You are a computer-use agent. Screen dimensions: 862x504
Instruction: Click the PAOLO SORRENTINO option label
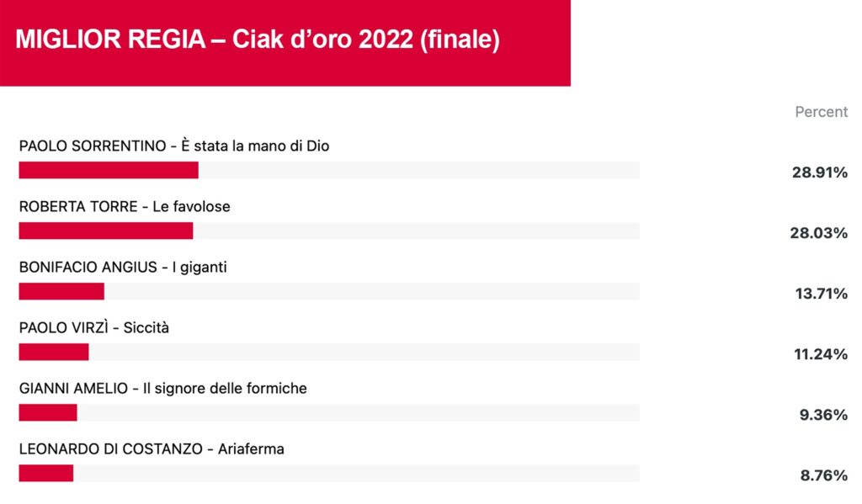point(174,146)
